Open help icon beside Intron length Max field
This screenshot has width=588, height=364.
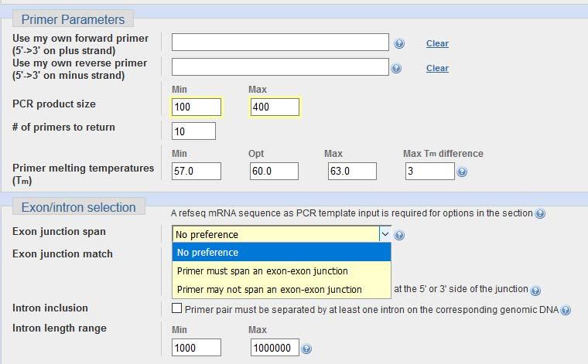point(306,349)
